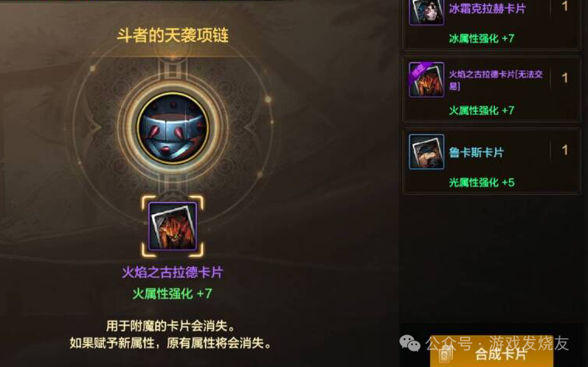
Task: Click 火属性强化 +7 in the card list
Action: [x=482, y=110]
